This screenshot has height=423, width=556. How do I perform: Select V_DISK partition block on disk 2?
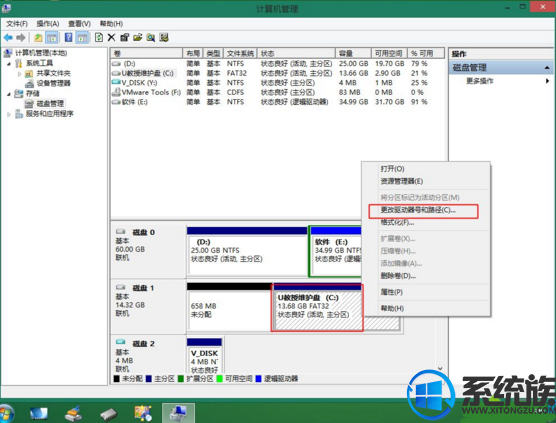point(205,356)
